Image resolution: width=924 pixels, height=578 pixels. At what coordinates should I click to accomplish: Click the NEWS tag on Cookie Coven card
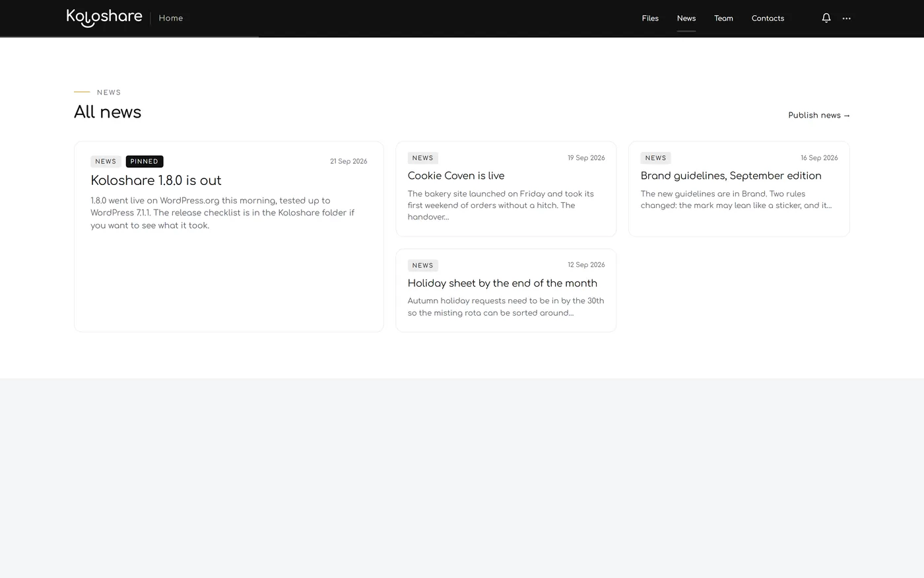422,158
